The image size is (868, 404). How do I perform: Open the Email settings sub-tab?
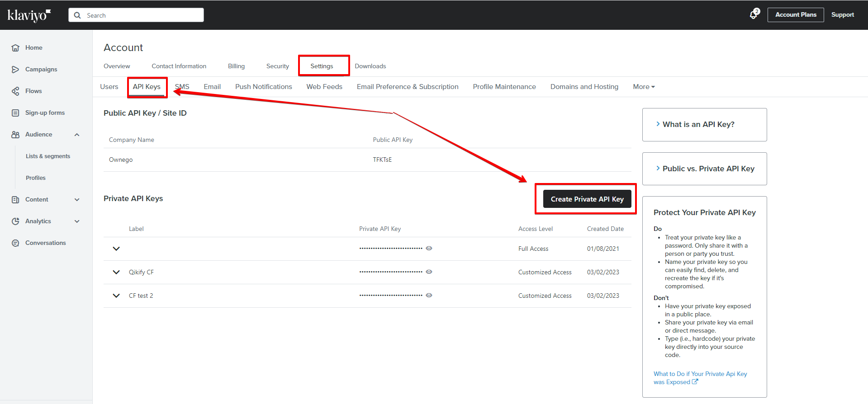[212, 87]
